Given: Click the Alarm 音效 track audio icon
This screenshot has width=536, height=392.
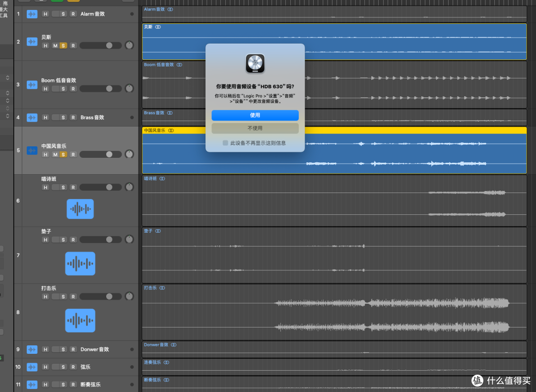Looking at the screenshot, I should click(x=32, y=14).
